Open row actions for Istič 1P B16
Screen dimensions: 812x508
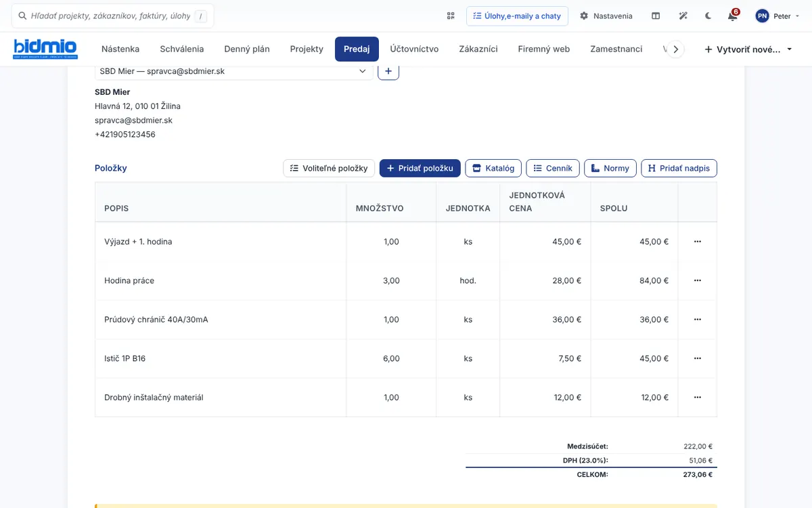[x=698, y=358]
